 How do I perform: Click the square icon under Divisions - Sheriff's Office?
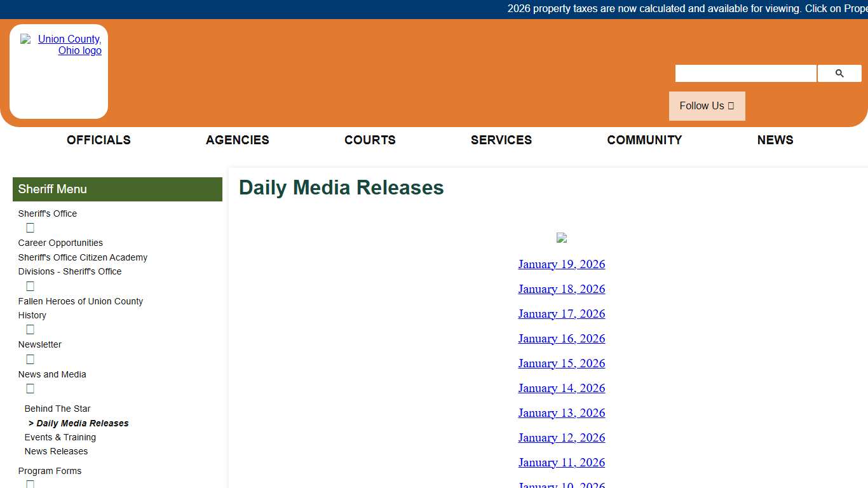pos(30,286)
